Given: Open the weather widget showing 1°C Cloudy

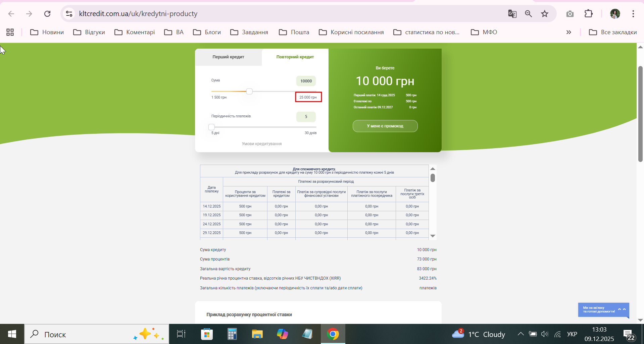Looking at the screenshot, I should tap(479, 334).
